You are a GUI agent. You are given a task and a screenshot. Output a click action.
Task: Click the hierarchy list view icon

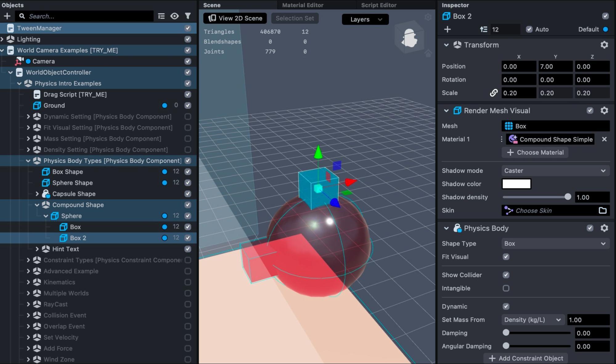[161, 16]
